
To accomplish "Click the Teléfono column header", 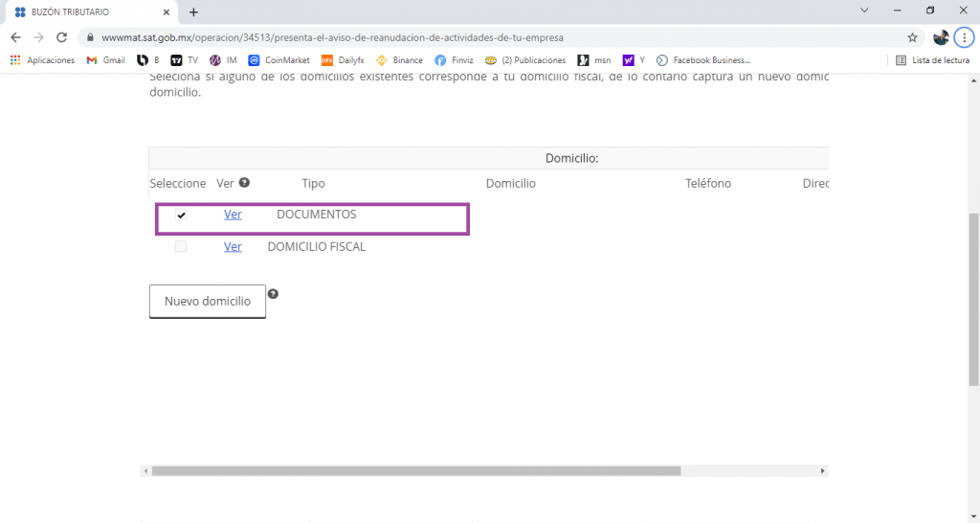I will pos(708,183).
